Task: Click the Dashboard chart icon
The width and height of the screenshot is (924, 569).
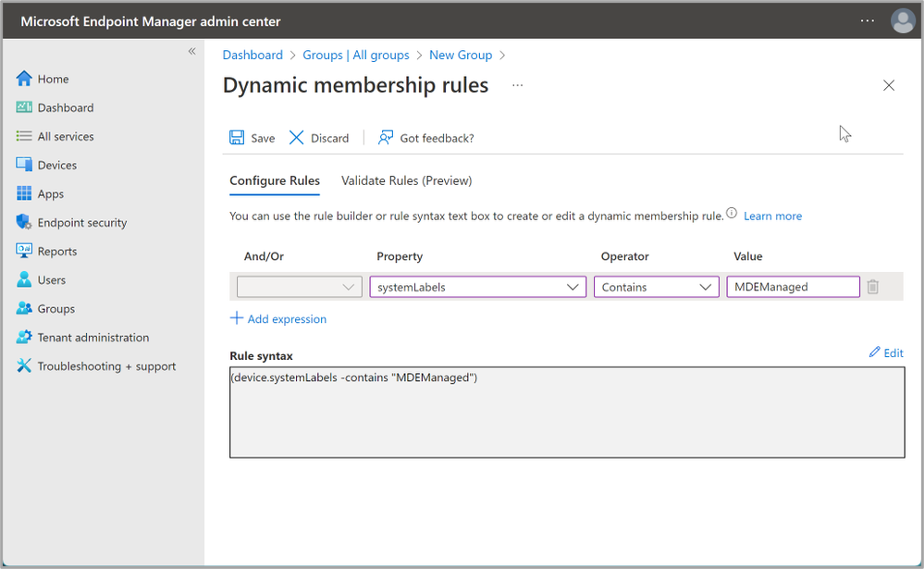Action: click(24, 107)
